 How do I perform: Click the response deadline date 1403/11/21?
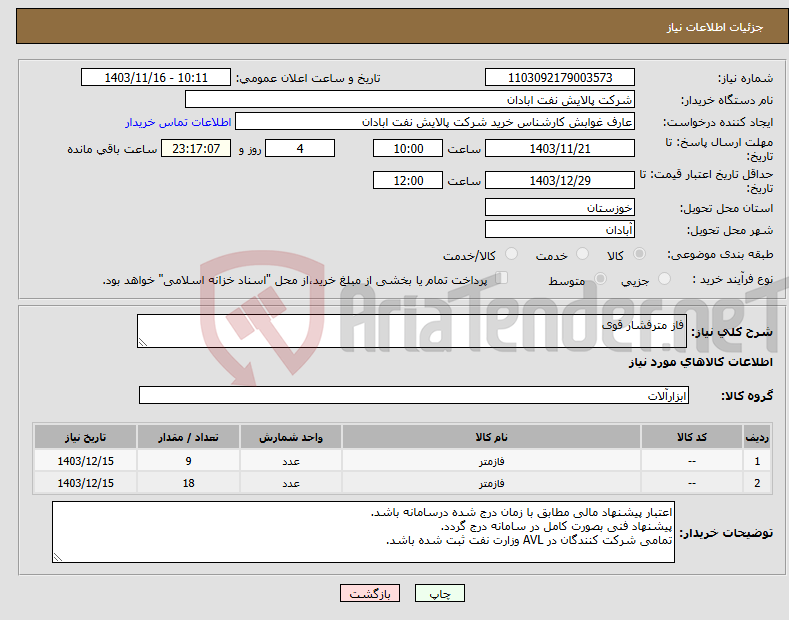560,148
